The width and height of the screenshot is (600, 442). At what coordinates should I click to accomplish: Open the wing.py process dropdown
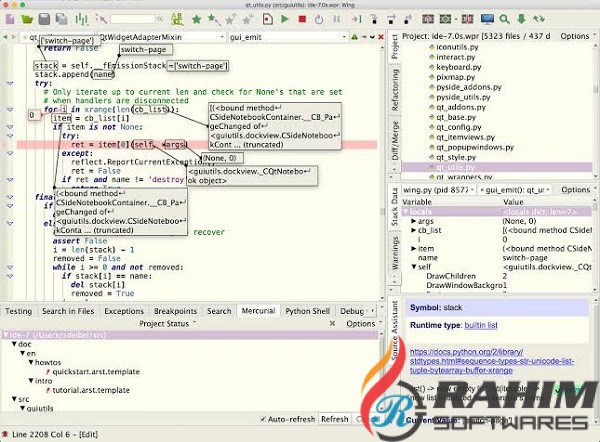click(439, 190)
